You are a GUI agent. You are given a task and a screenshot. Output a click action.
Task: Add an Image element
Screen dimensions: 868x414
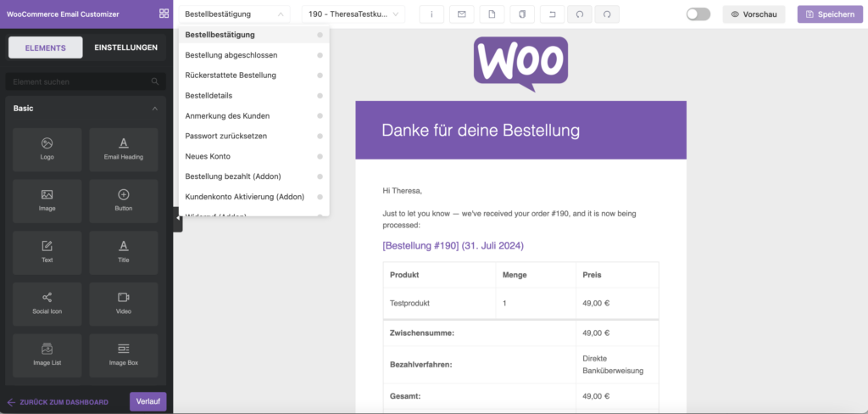click(47, 201)
